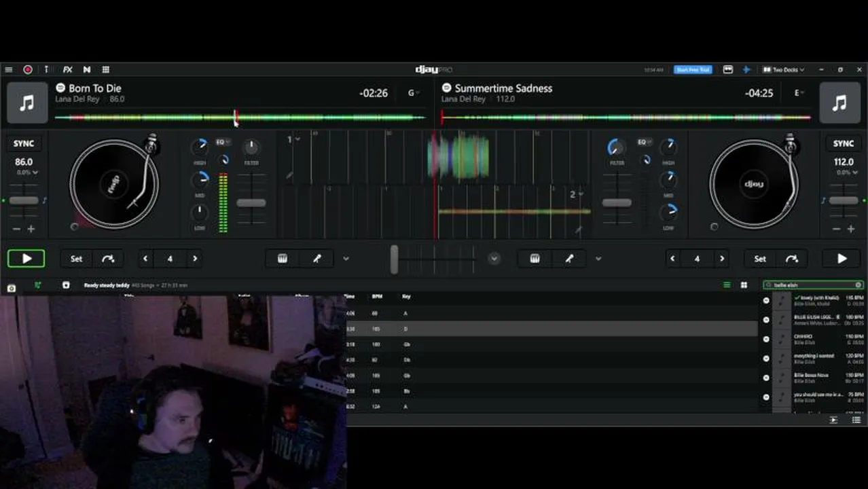Open right deck sampler keys icon
The width and height of the screenshot is (868, 489).
click(535, 259)
